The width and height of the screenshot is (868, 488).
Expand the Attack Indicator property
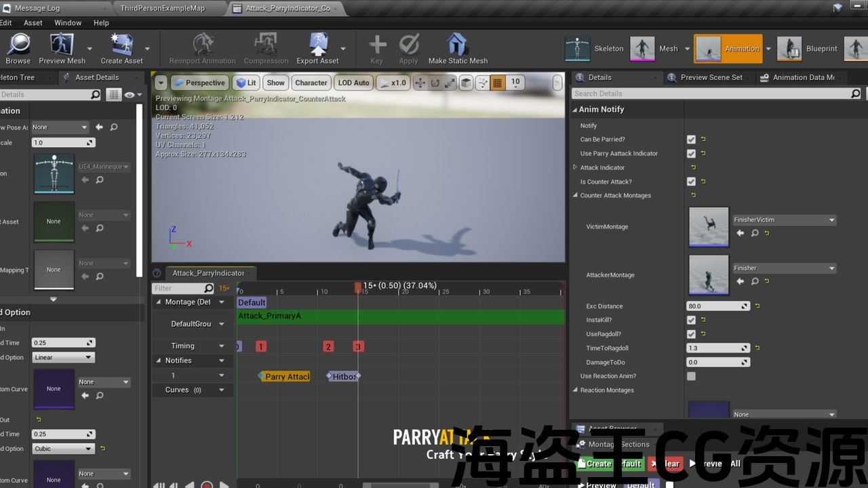[575, 167]
